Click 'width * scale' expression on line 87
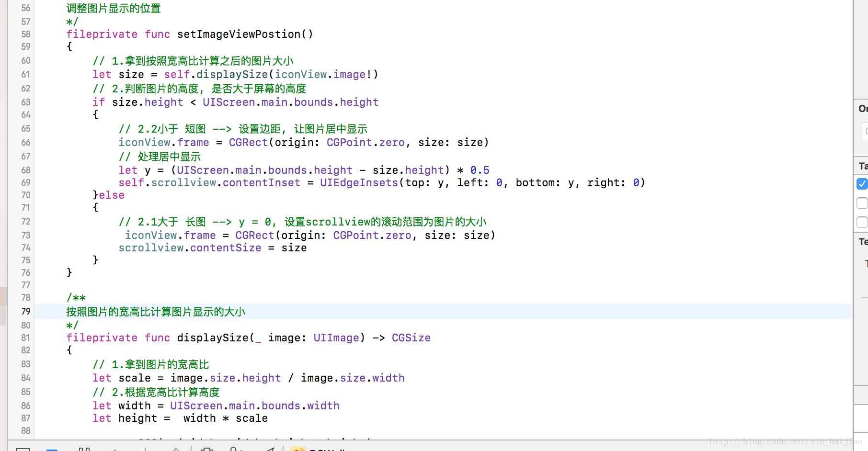868x451 pixels. coord(226,418)
